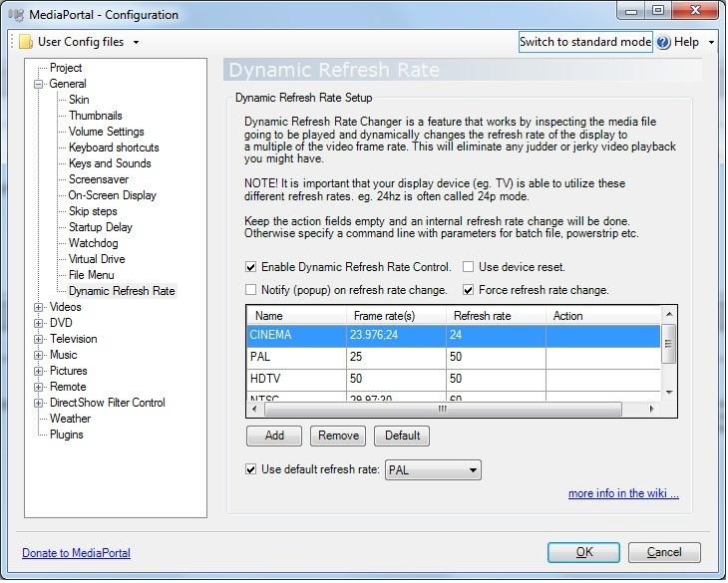The image size is (728, 583).
Task: Open the toolbar overflow arrow beside Help
Action: [712, 43]
